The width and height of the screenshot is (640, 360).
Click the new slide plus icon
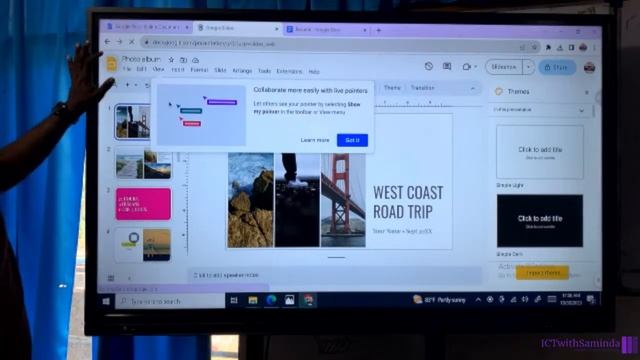(x=127, y=85)
